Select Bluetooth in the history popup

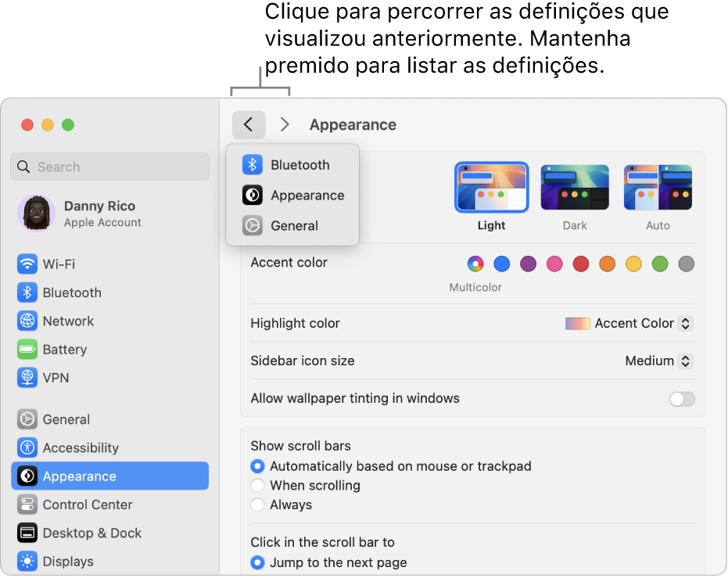point(292,165)
